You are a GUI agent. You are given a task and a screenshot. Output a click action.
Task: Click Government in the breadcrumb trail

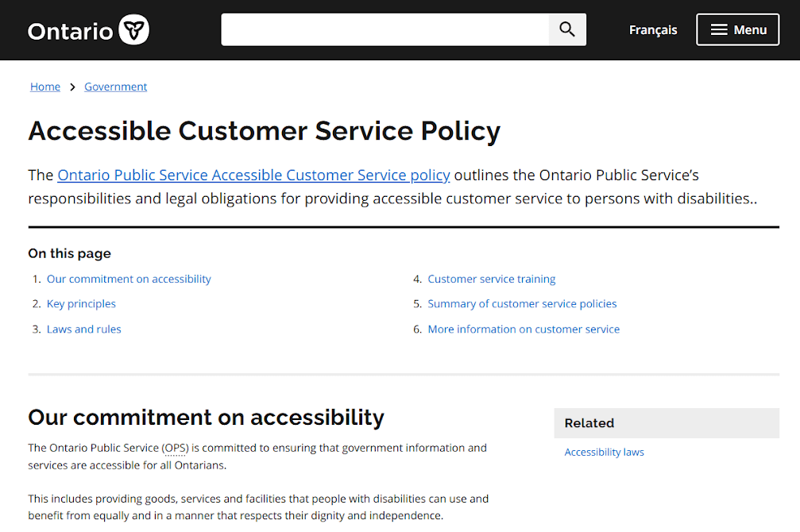pos(115,87)
